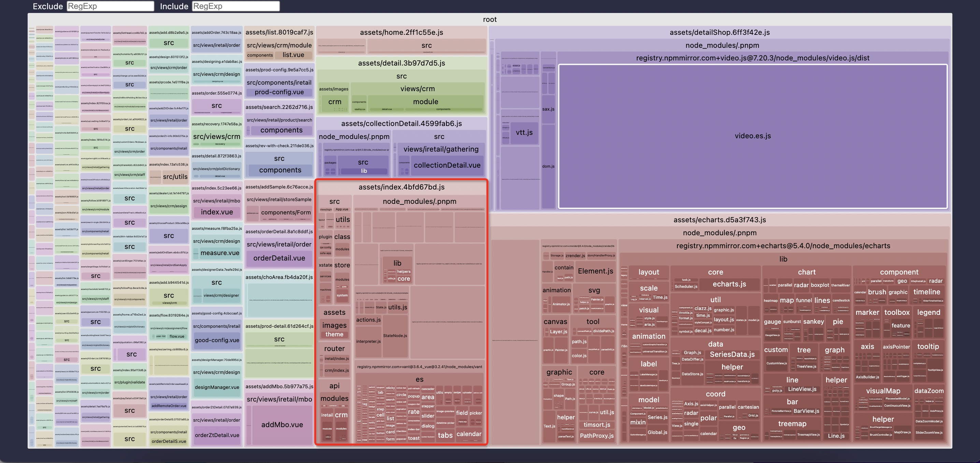980x463 pixels.
Task: Click the assets/index.4bfd67bd.js header
Action: (x=401, y=187)
